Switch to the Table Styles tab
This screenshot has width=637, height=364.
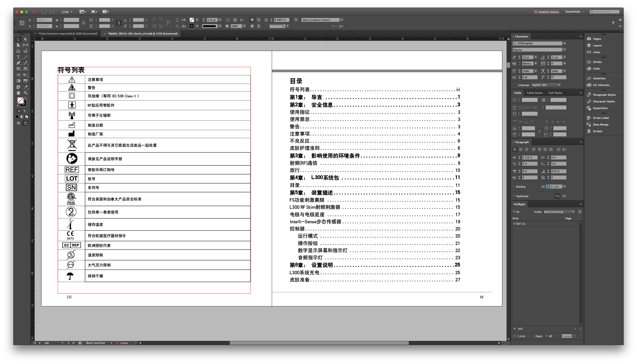(x=534, y=93)
